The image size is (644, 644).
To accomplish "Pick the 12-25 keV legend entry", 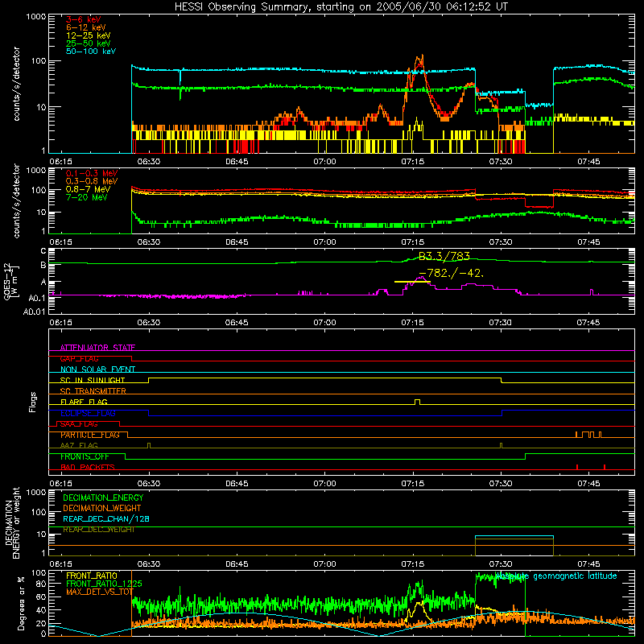I will 89,35.
